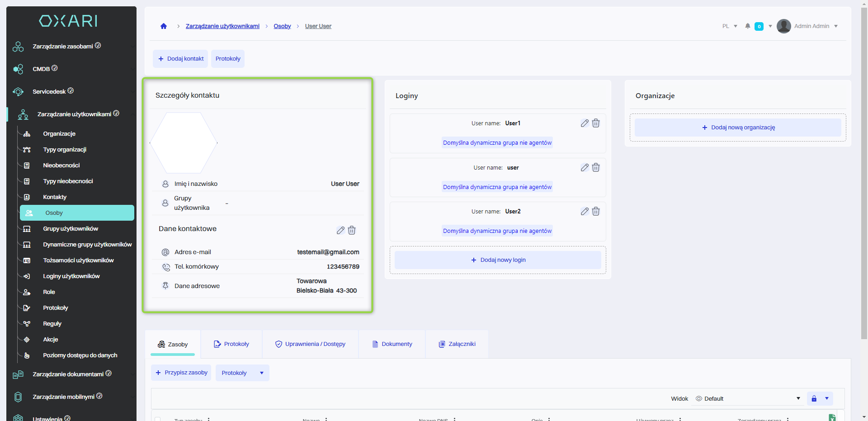Click the user avatar hexagon placeholder

(x=184, y=143)
